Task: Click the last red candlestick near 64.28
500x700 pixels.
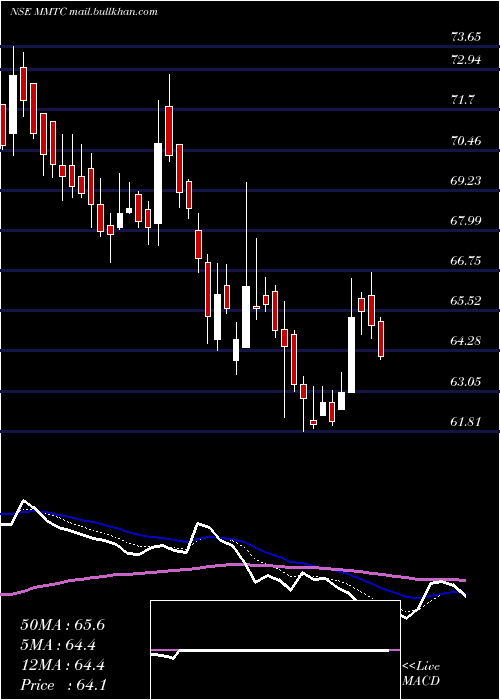Action: pyautogui.click(x=381, y=339)
